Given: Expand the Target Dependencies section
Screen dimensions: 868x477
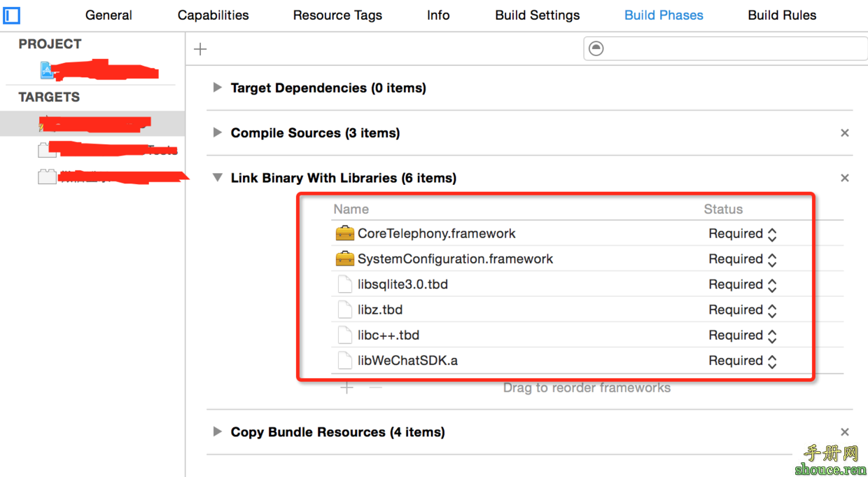Looking at the screenshot, I should point(217,88).
